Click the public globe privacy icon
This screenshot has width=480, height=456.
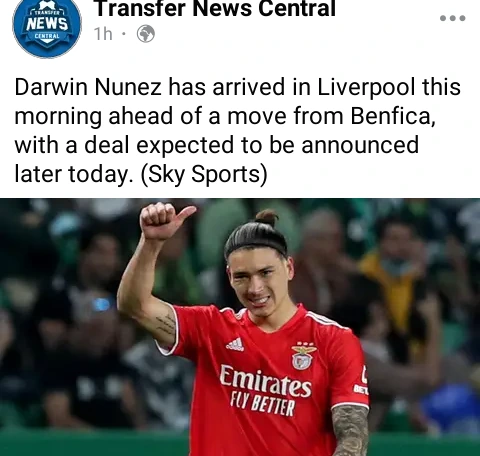coord(146,34)
